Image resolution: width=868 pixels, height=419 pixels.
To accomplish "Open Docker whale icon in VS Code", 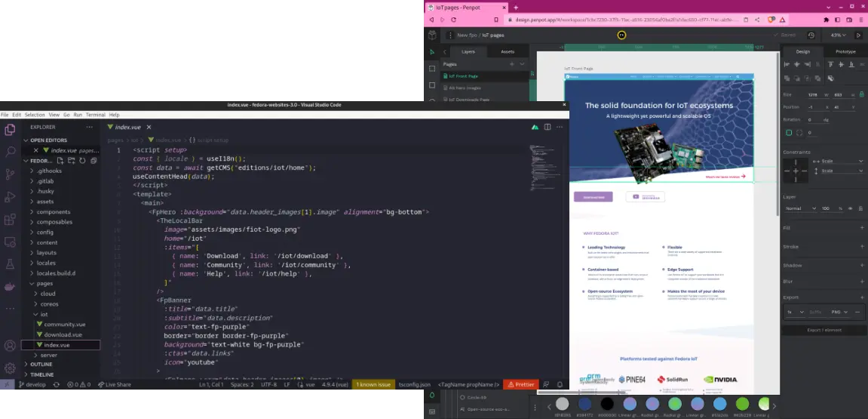I will click(x=10, y=287).
